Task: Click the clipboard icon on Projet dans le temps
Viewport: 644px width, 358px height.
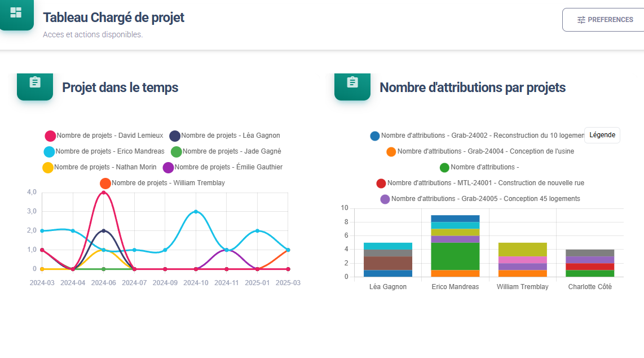Action: (35, 81)
